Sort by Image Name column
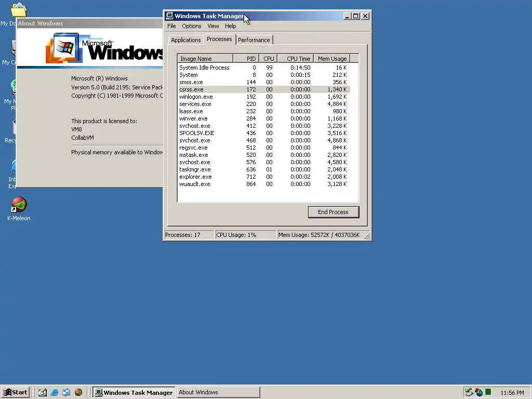 (x=205, y=59)
